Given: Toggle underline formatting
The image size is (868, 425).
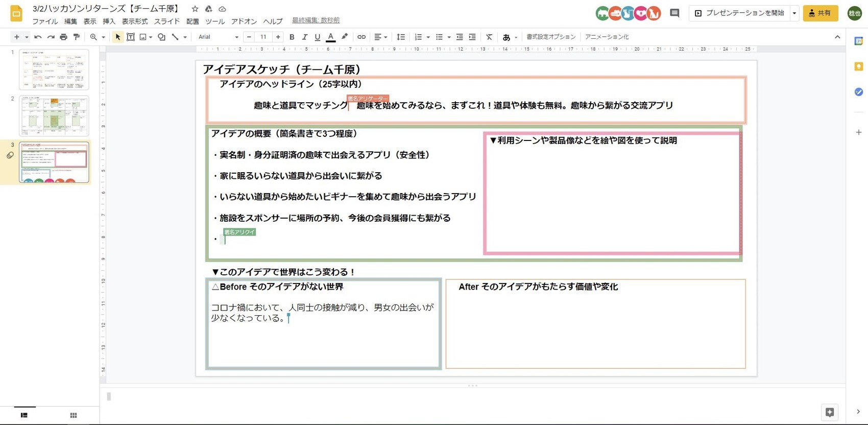Looking at the screenshot, I should coord(317,37).
